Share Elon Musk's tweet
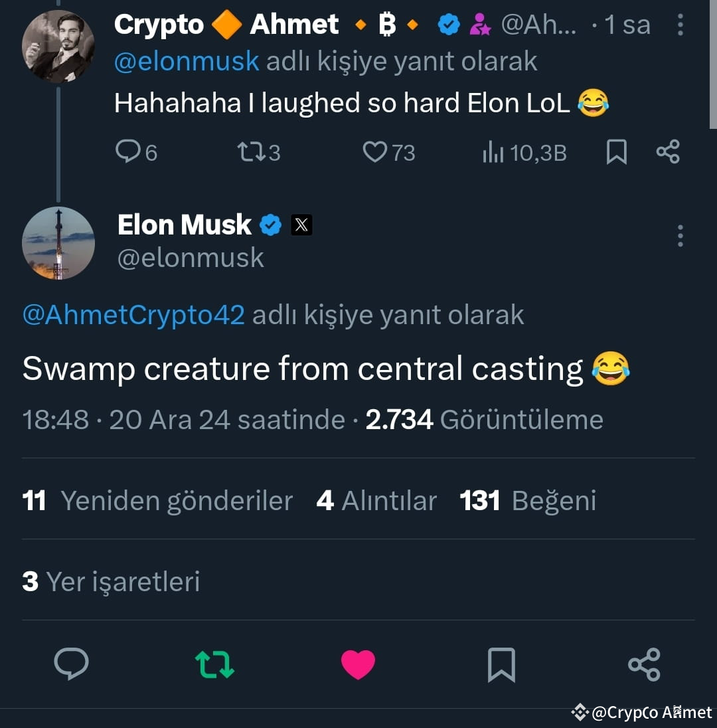717x728 pixels. click(643, 664)
